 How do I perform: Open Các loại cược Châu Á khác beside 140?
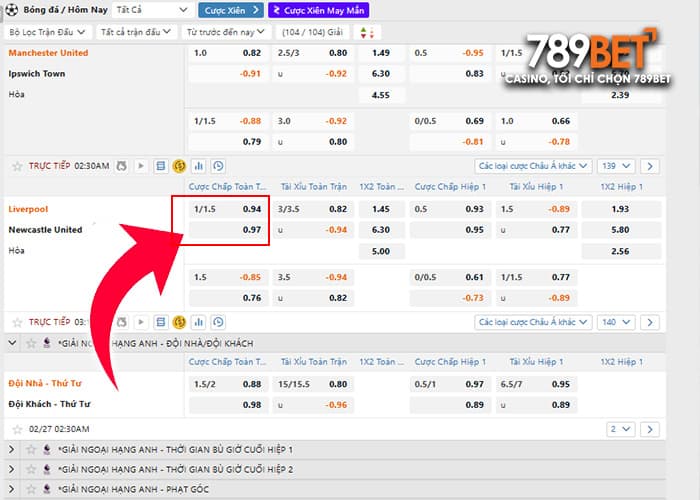point(533,322)
